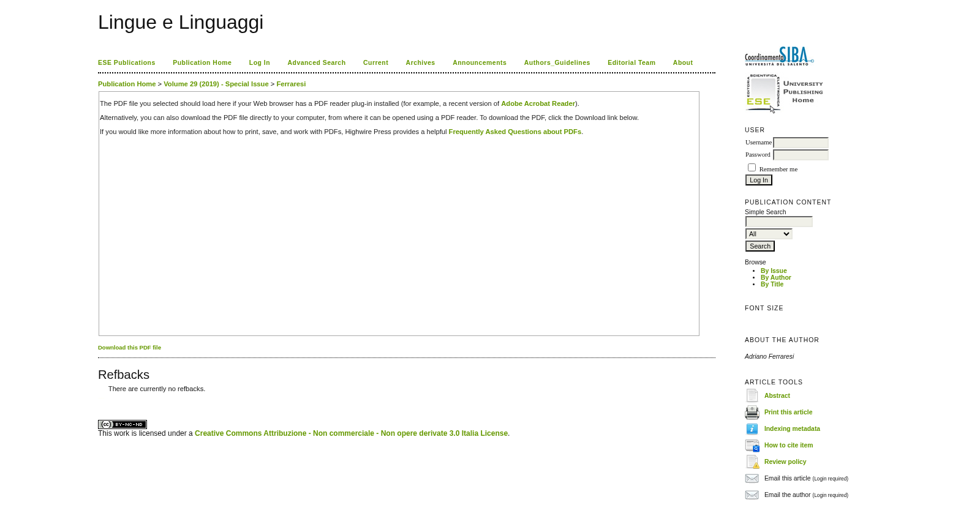980x527 pixels.
Task: Open the Creative Commons Italia License link
Action: (351, 433)
